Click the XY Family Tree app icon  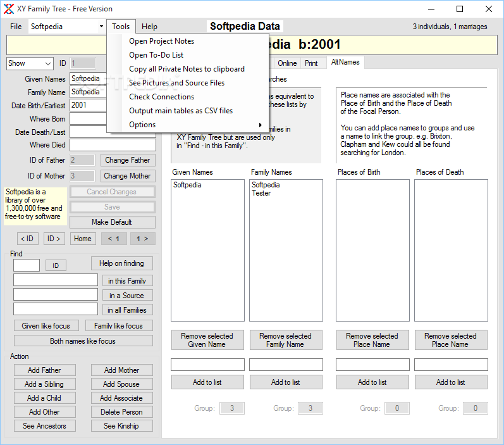(x=9, y=9)
